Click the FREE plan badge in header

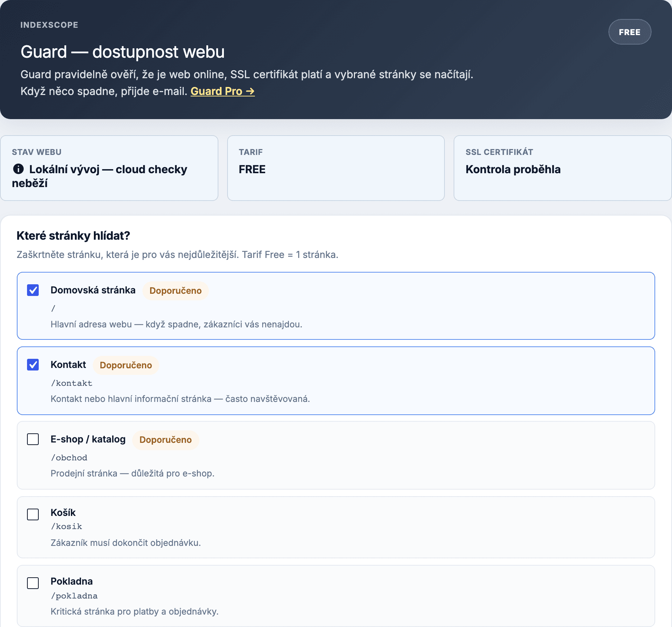630,32
